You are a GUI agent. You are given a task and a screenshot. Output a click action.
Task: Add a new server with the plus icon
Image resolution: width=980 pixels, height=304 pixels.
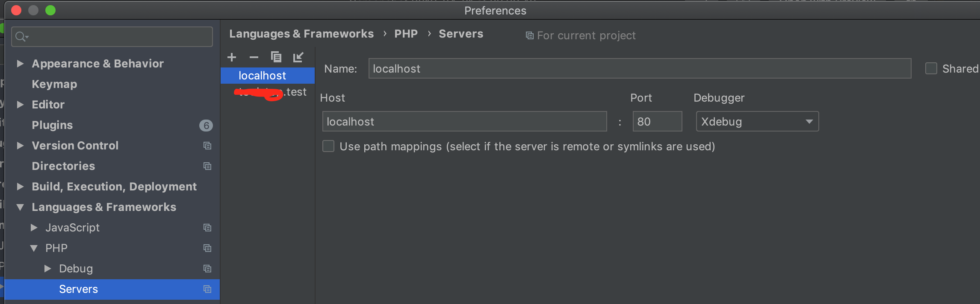point(232,57)
